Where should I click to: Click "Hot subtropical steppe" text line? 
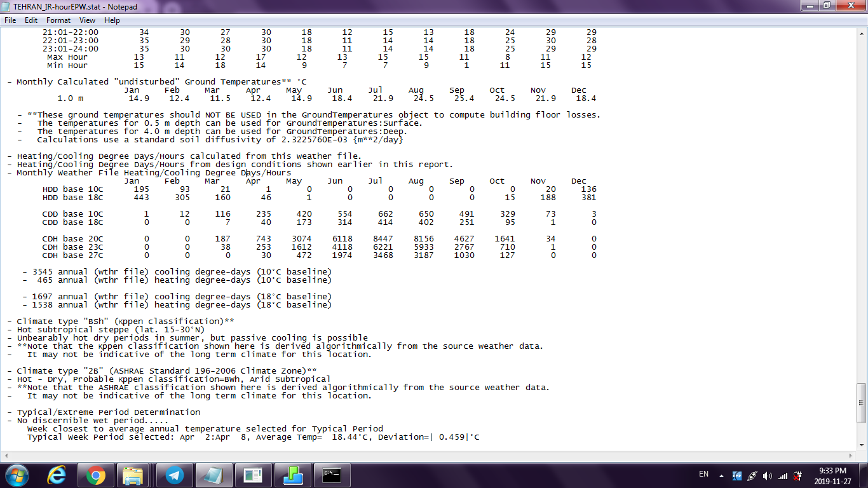coord(105,330)
